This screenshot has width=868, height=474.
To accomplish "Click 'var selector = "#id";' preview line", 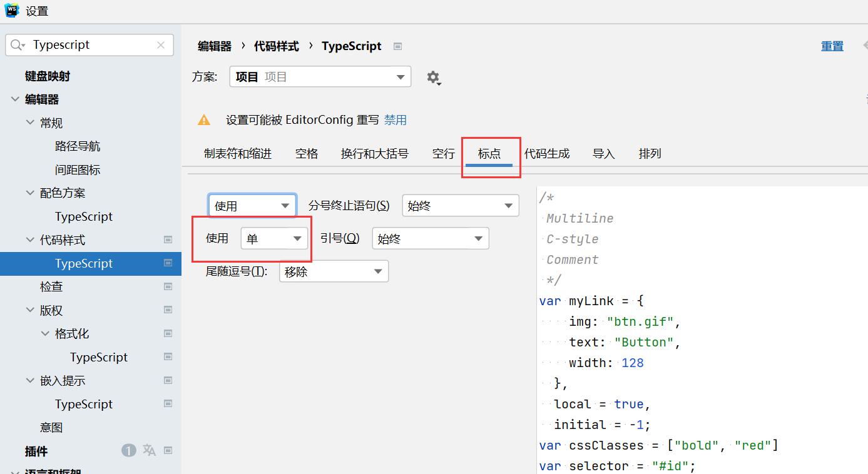I will point(618,466).
